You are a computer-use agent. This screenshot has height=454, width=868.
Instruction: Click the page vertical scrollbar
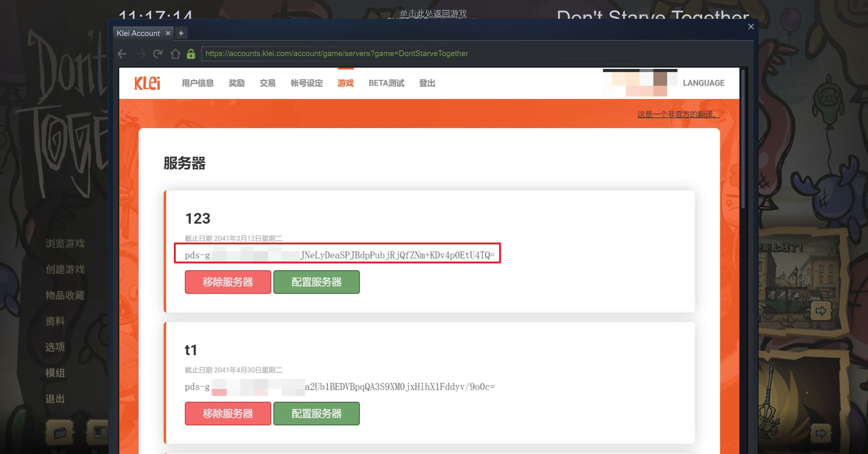tap(743, 138)
